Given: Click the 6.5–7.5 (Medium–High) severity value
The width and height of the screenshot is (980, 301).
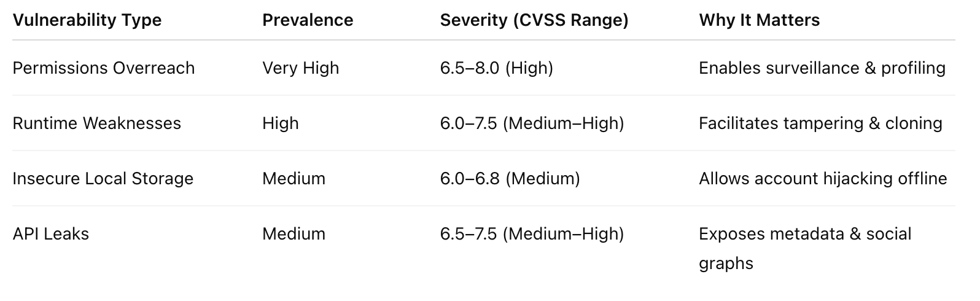Looking at the screenshot, I should point(532,234).
